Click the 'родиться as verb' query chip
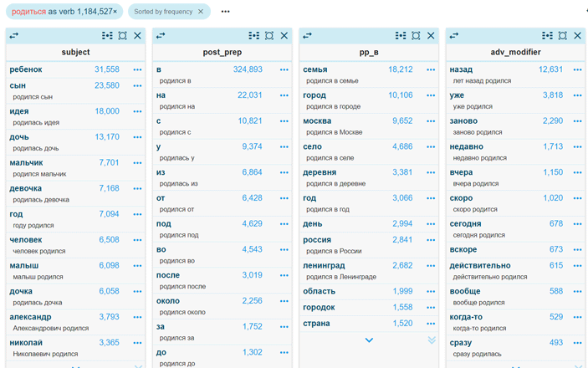 point(64,12)
